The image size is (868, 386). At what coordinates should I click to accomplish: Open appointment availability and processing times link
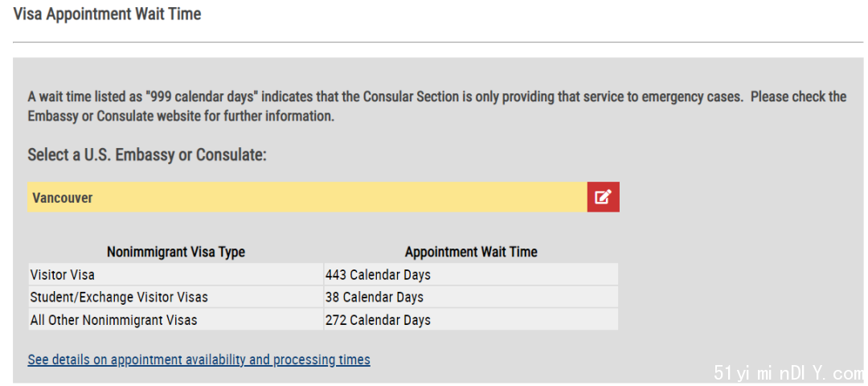coord(199,359)
